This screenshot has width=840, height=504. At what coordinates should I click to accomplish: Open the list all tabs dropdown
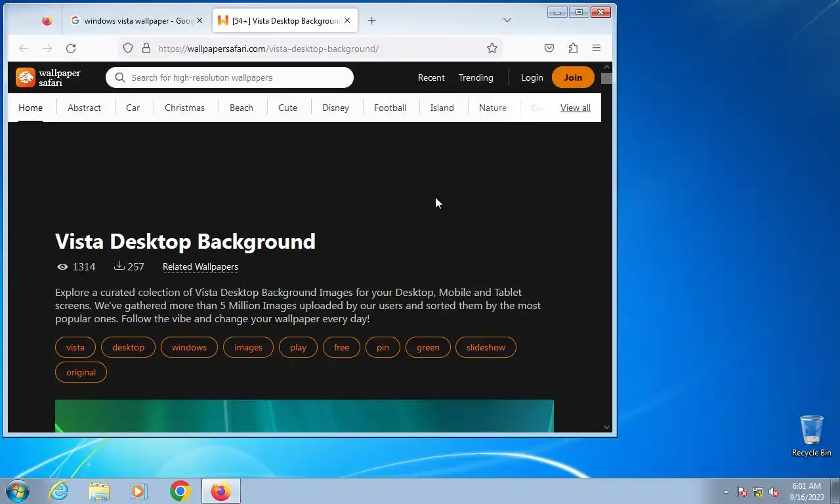coord(507,20)
